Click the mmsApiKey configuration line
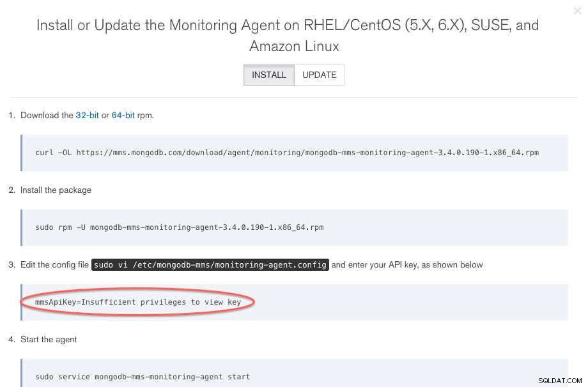The image size is (588, 387). pos(138,302)
